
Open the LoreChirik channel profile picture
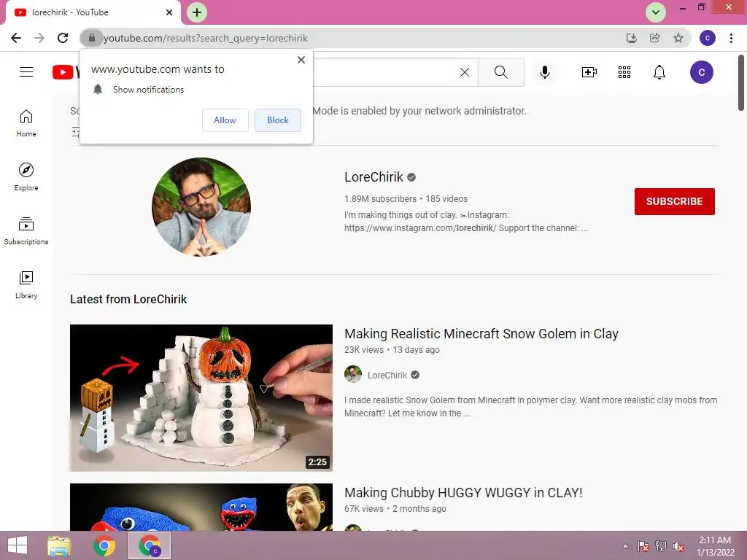pyautogui.click(x=201, y=207)
